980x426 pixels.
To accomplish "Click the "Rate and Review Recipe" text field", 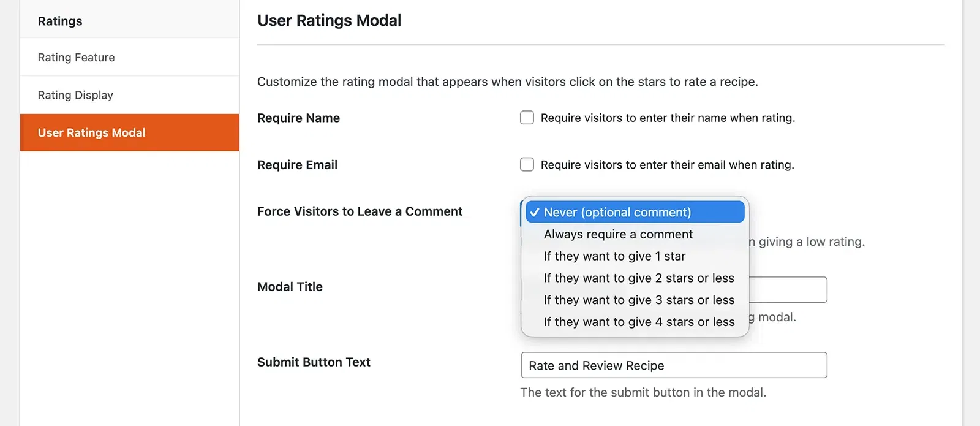I will click(x=674, y=365).
